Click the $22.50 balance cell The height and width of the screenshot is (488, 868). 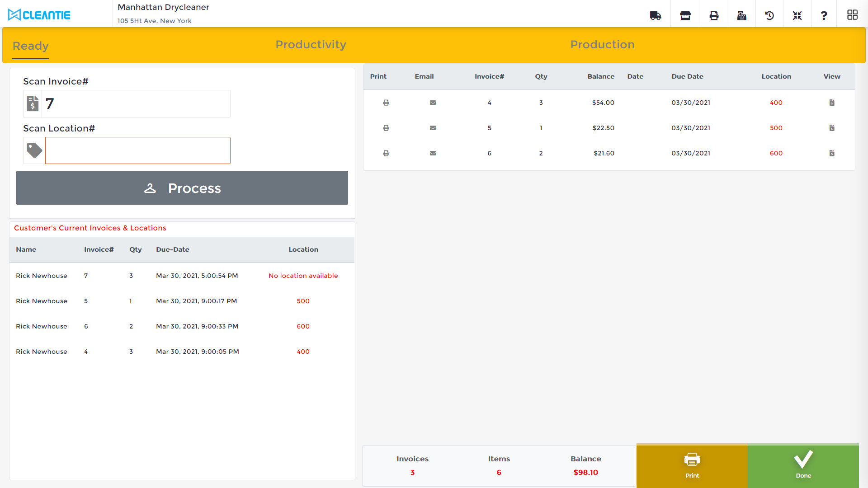pos(604,128)
